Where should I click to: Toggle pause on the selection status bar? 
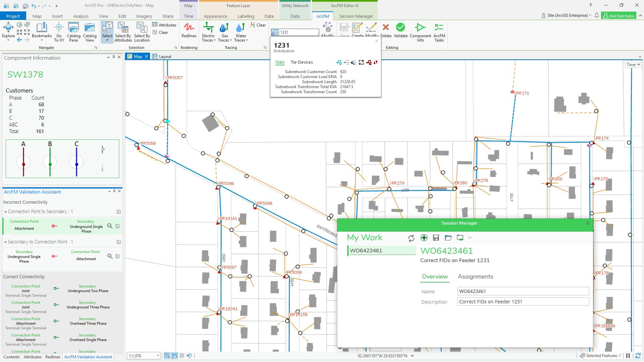[629, 356]
